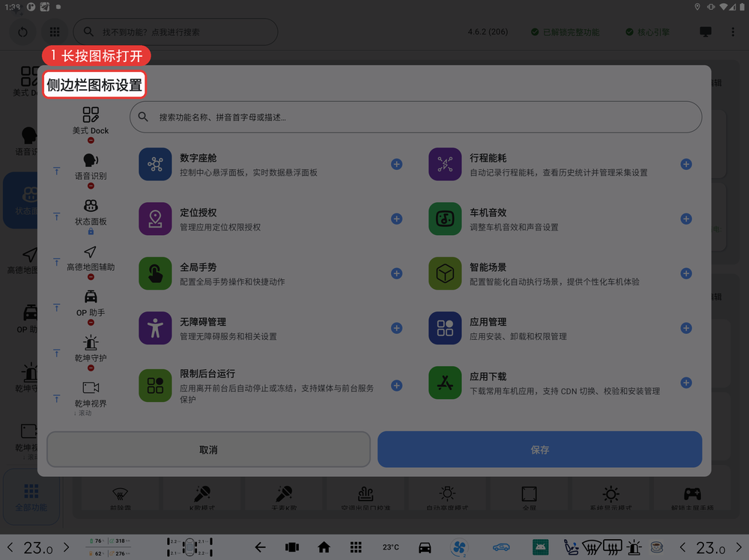Open the green Android app in bottom bar
This screenshot has width=749, height=560.
[x=540, y=547]
